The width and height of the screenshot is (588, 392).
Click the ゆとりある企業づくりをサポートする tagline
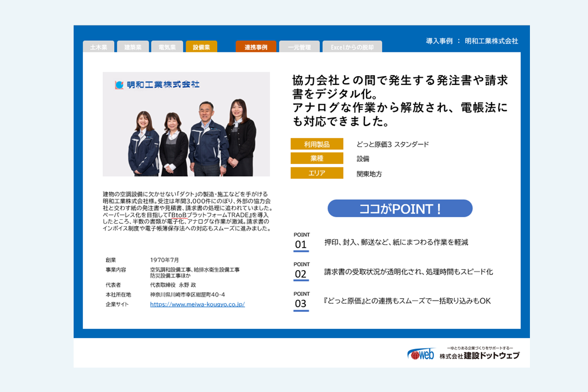point(480,348)
